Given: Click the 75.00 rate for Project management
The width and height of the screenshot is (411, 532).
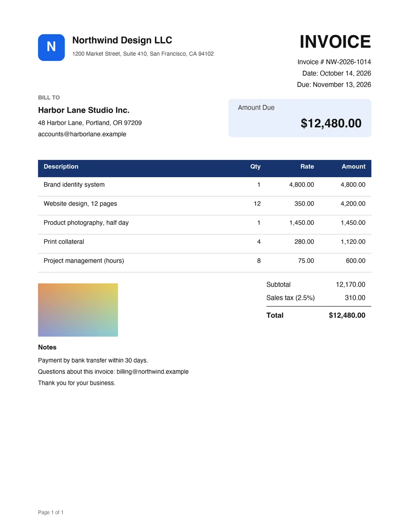Looking at the screenshot, I should coord(306,261).
